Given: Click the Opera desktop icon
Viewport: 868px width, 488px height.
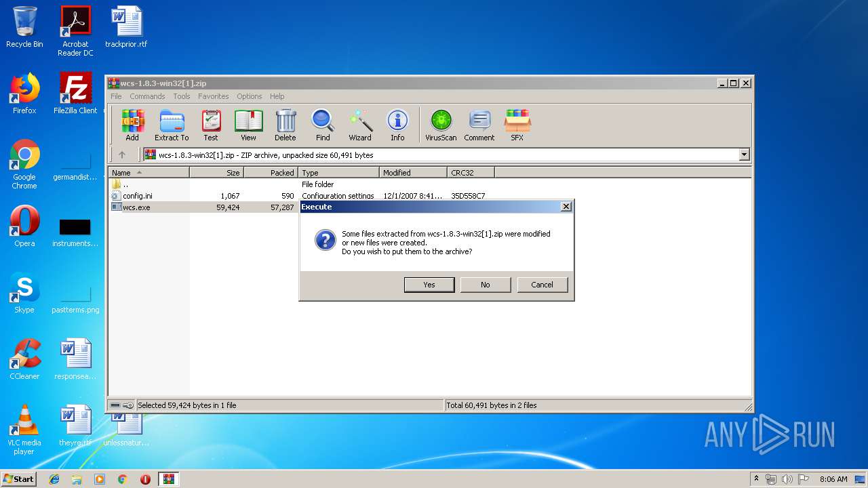Looking at the screenshot, I should click(x=24, y=226).
